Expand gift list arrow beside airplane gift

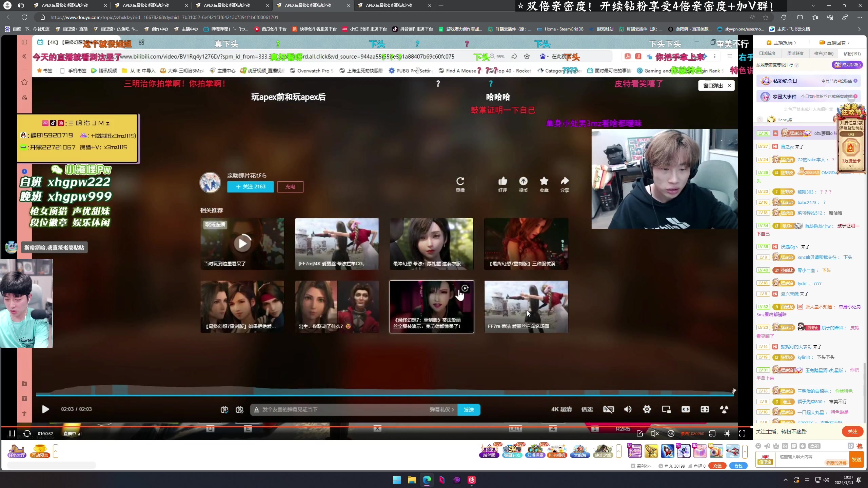click(x=745, y=451)
